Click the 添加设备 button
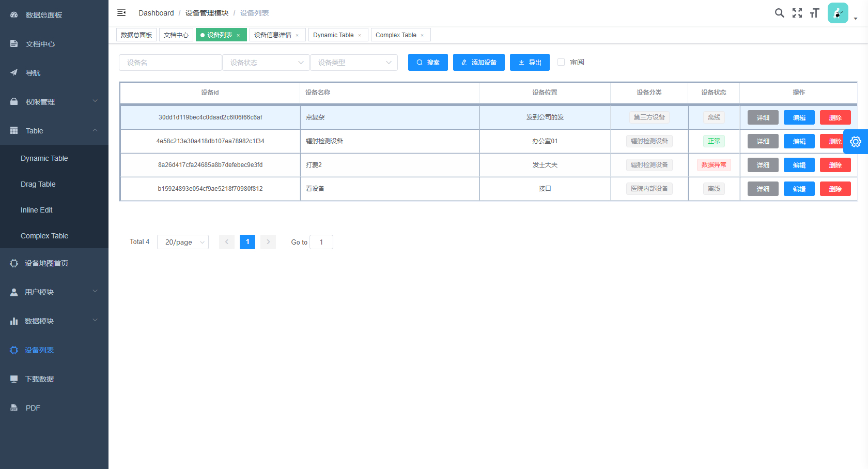Viewport: 868px width, 469px height. tap(478, 63)
